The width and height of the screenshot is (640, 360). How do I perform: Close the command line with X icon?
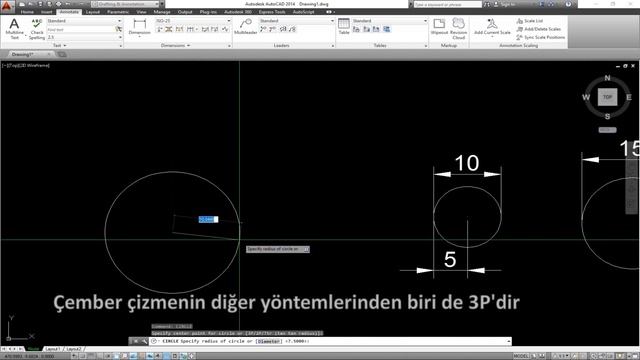coord(135,341)
